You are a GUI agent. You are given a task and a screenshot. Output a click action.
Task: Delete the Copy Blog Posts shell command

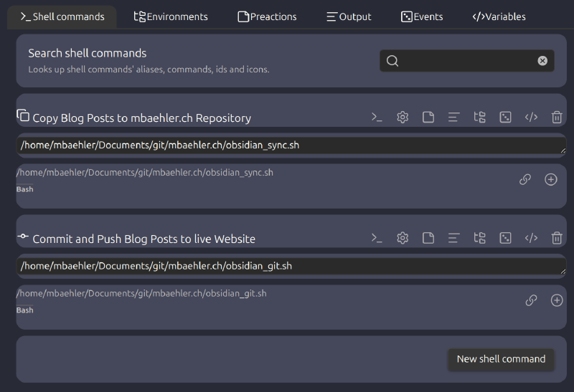[557, 118]
